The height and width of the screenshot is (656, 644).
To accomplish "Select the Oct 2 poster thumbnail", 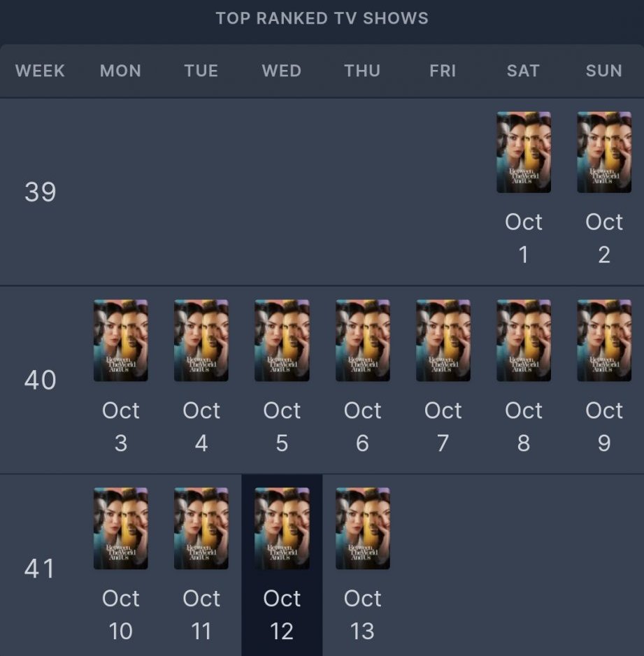I will pos(603,152).
